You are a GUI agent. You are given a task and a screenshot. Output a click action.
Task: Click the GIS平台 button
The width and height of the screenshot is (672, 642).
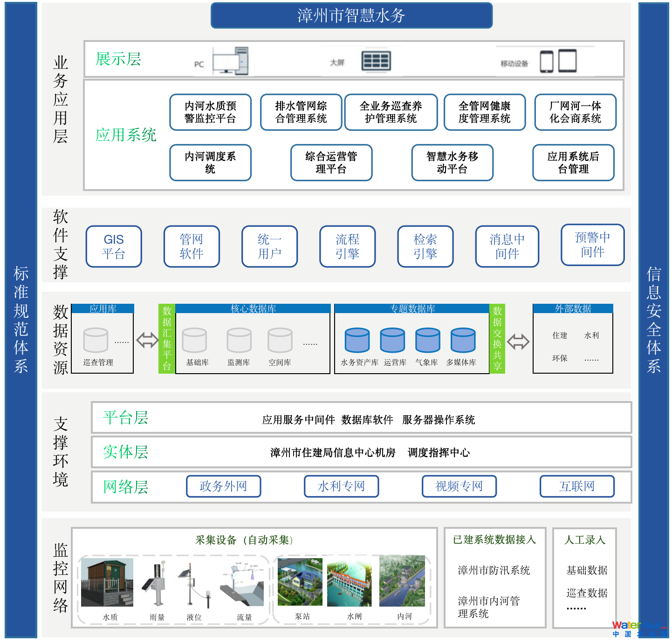pos(114,246)
